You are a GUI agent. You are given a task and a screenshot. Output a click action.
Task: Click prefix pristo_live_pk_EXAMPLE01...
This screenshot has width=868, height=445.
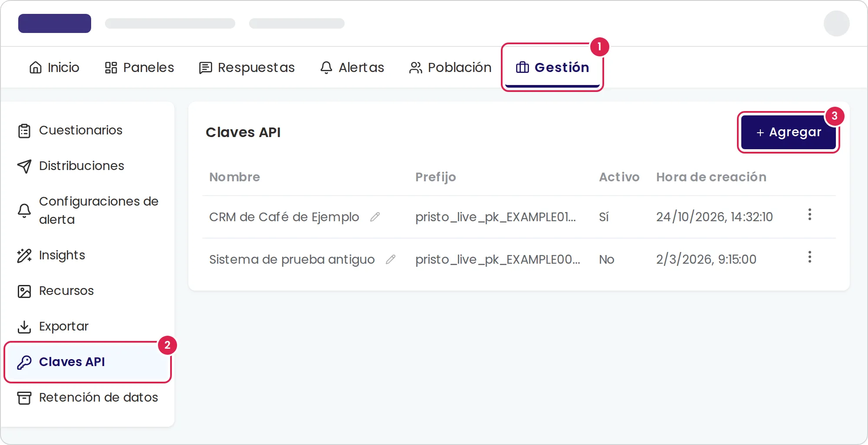496,217
